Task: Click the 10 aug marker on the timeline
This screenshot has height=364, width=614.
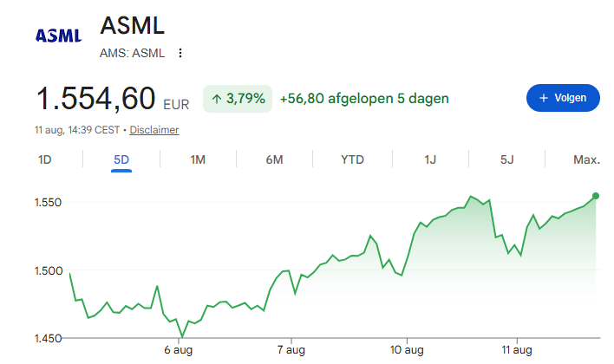Action: [407, 350]
